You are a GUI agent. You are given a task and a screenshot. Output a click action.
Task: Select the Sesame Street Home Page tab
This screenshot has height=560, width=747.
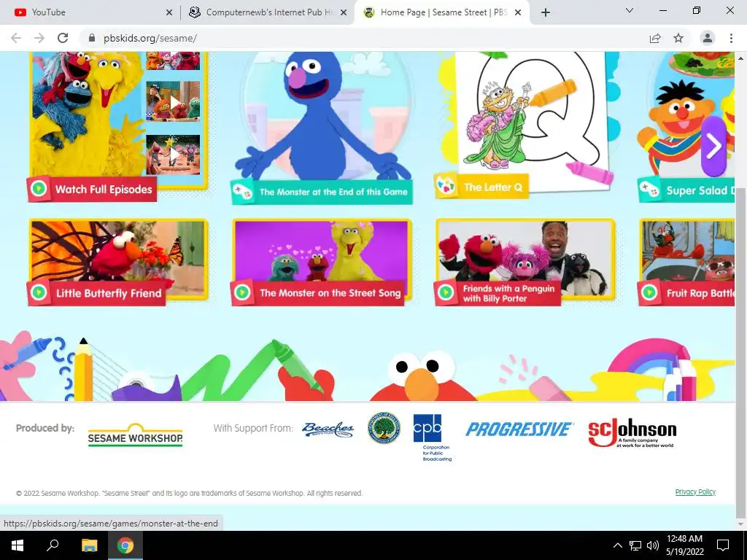click(441, 12)
